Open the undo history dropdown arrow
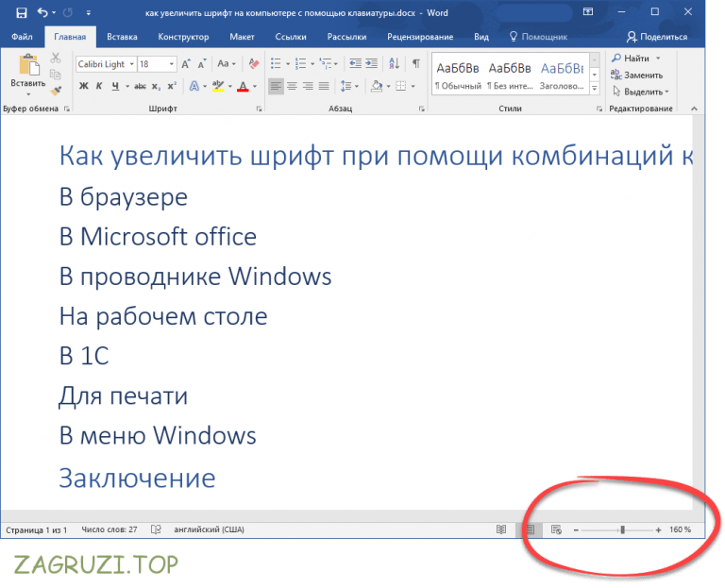This screenshot has width=725, height=588. click(x=54, y=13)
